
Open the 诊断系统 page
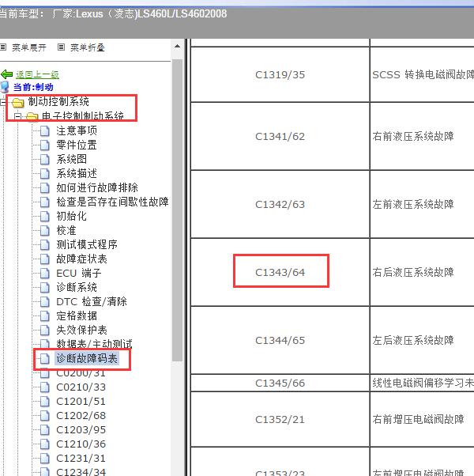pyautogui.click(x=77, y=287)
